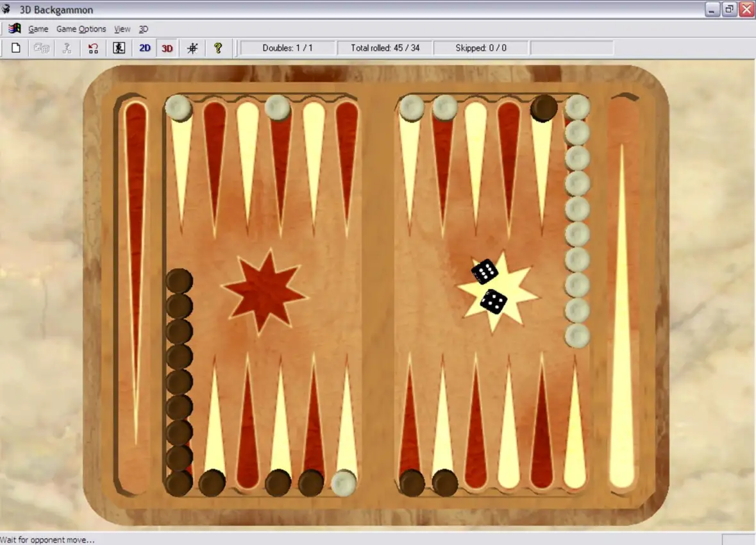The image size is (756, 545).
Task: Open the 3D menu
Action: click(x=143, y=29)
